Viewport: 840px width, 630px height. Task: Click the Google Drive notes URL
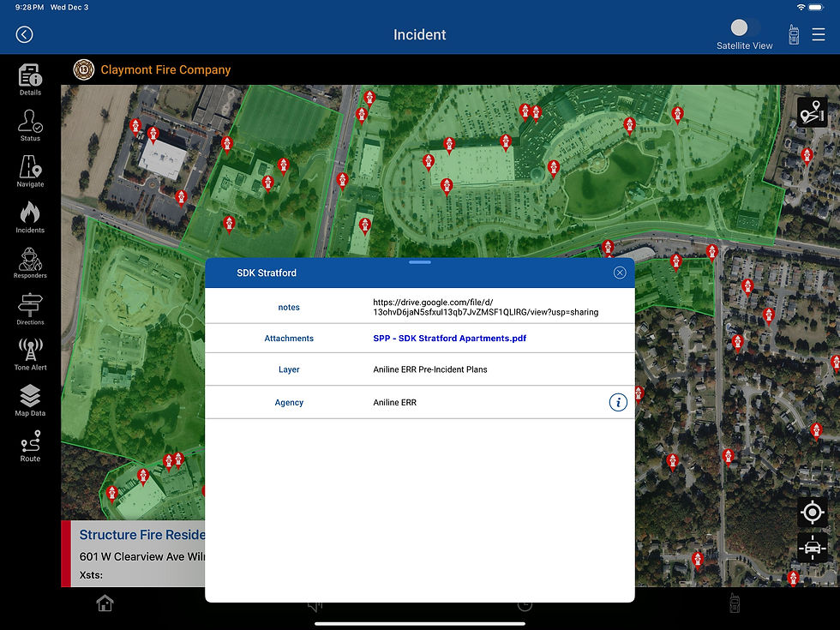pos(485,307)
